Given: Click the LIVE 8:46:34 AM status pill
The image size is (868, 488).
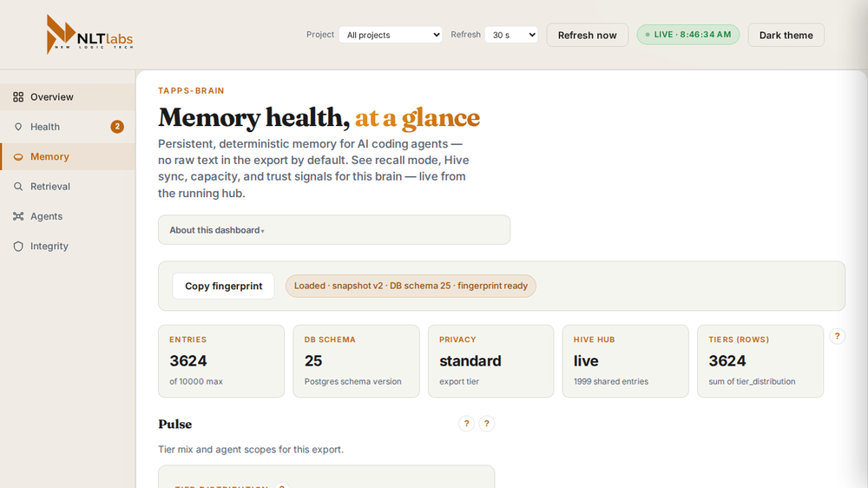Looking at the screenshot, I should click(x=688, y=35).
